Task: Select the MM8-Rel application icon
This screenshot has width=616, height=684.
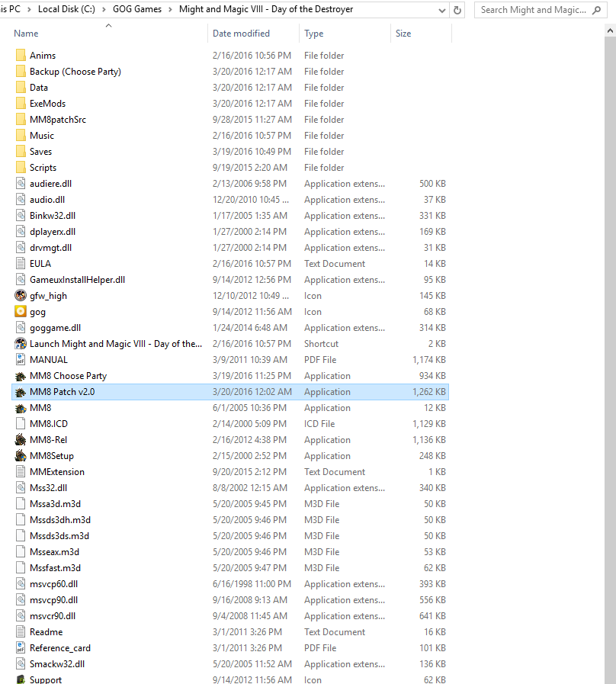Action: pyautogui.click(x=21, y=440)
